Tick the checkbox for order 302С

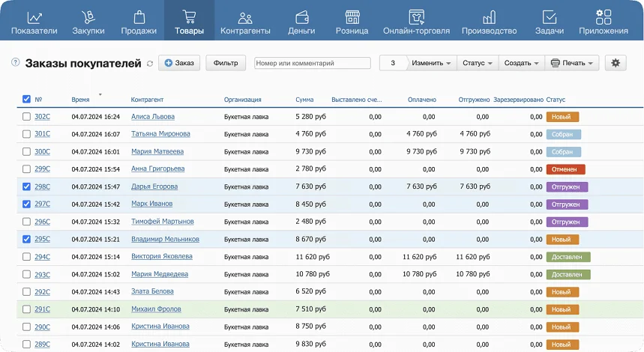point(27,117)
